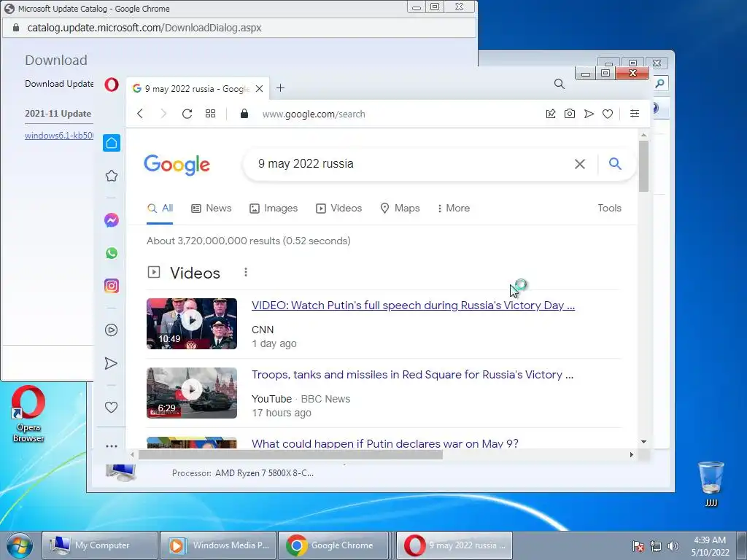Open Videos section three-dot options
This screenshot has height=560, width=747.
tap(246, 272)
